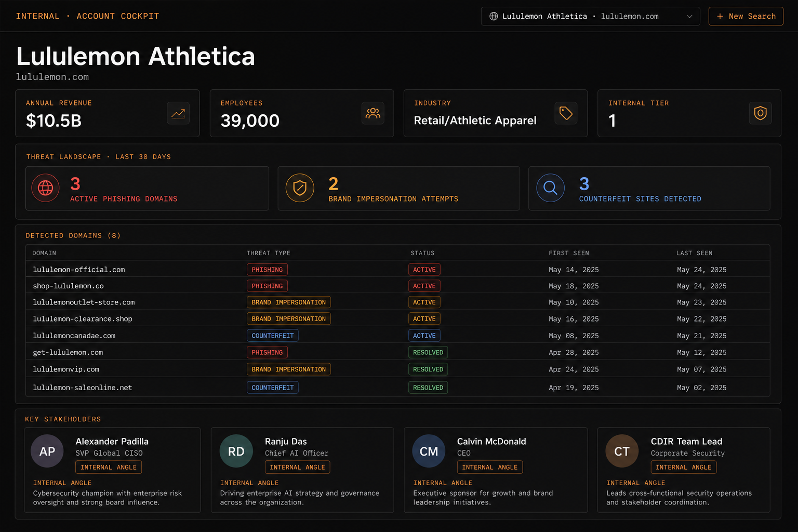
Task: Click the RD avatar for Ranju Das
Action: pos(236,451)
